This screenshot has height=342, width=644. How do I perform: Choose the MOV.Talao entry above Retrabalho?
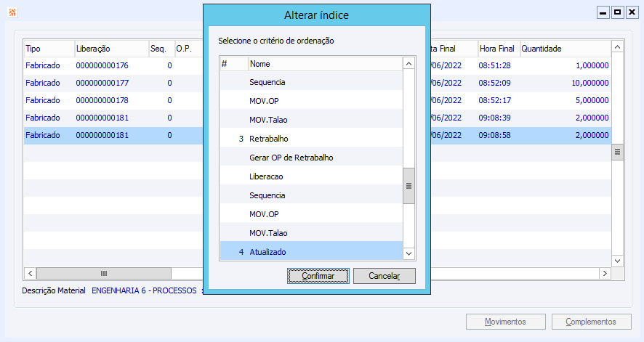(311, 120)
